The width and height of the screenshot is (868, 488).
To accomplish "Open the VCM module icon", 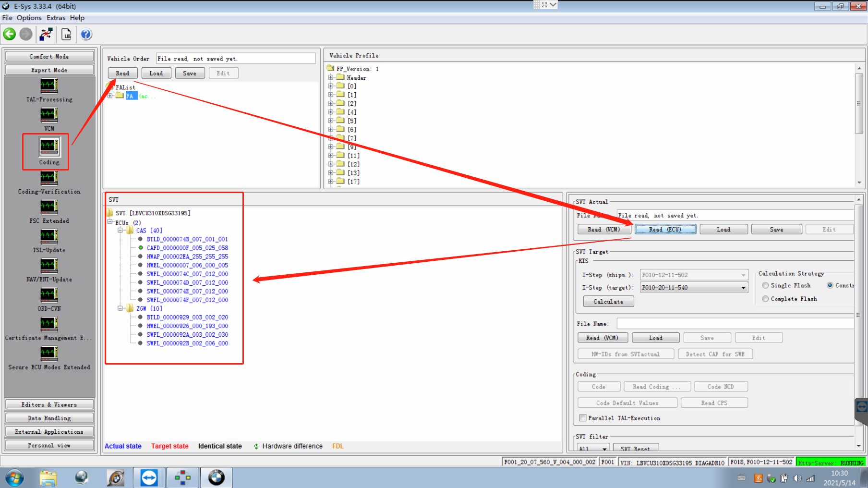I will click(x=49, y=115).
